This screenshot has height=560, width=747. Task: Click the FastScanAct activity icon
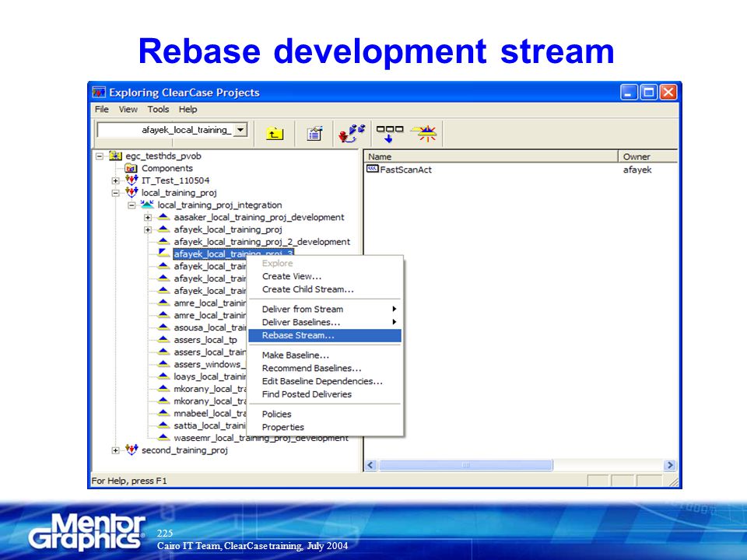coord(373,169)
